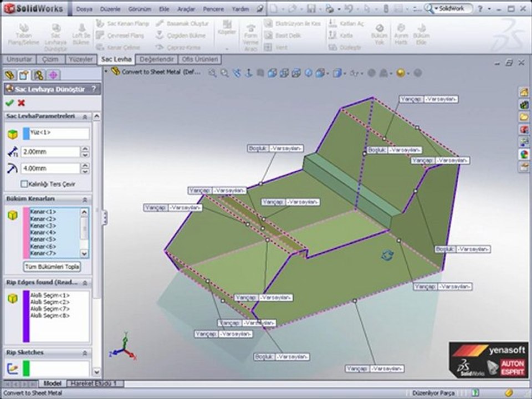This screenshot has height=399, width=532.
Task: Click the Tüm Bükümleri Topla button
Action: [x=52, y=267]
